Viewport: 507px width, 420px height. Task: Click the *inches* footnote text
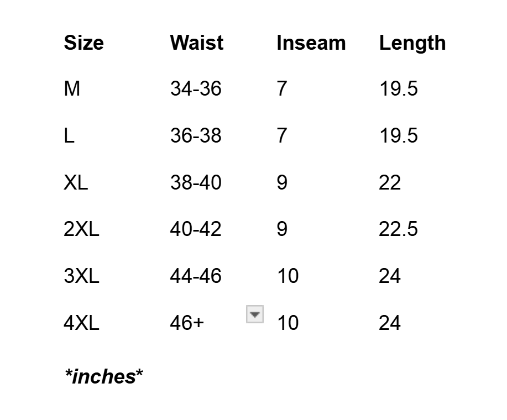103,376
